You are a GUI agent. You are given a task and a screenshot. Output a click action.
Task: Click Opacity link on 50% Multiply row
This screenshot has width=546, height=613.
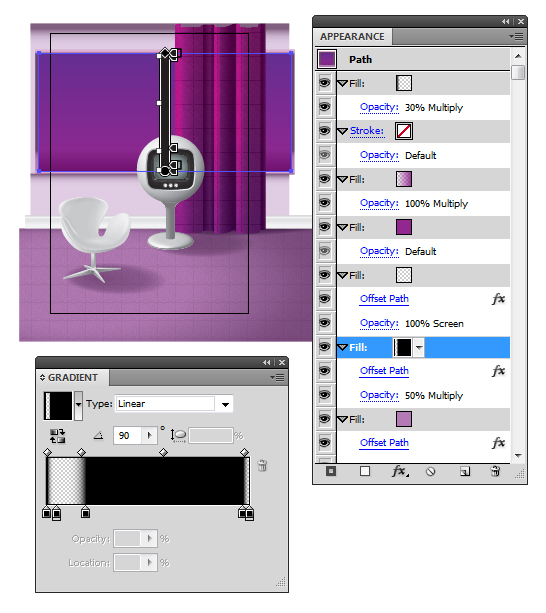pos(379,395)
